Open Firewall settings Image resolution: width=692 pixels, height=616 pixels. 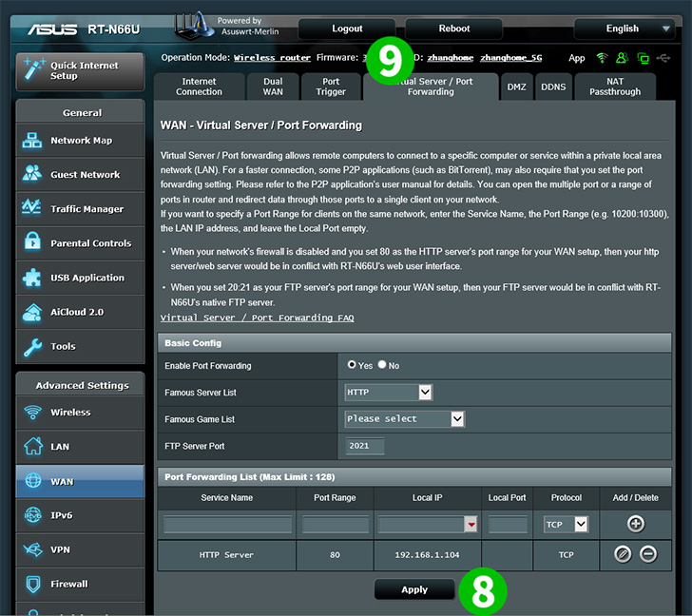pyautogui.click(x=80, y=585)
